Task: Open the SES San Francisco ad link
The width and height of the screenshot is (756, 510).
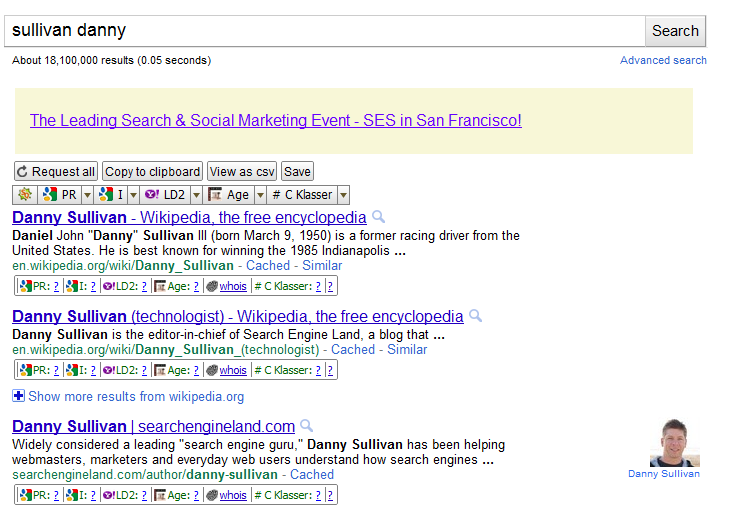Action: tap(276, 120)
